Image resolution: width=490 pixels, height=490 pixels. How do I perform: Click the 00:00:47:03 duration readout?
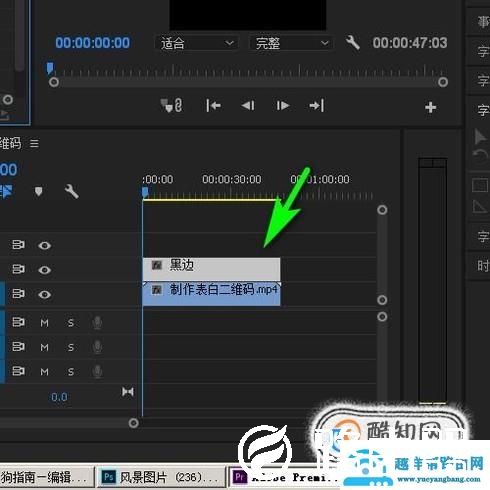(410, 43)
